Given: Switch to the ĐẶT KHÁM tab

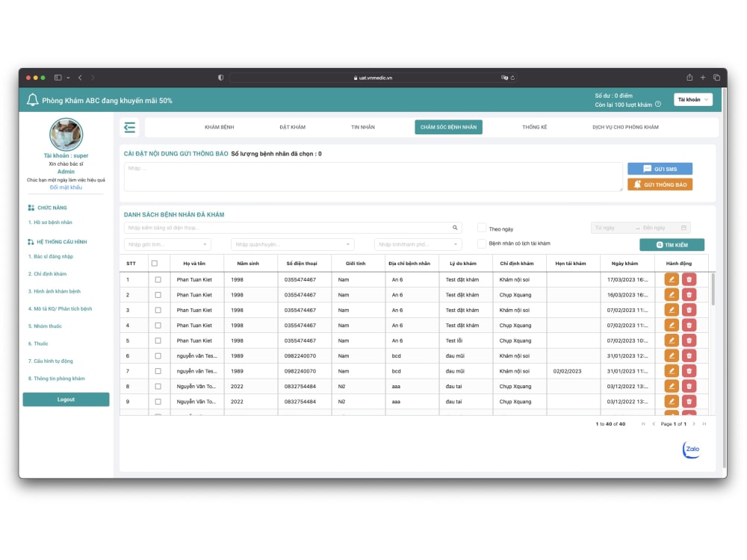Looking at the screenshot, I should (x=293, y=127).
